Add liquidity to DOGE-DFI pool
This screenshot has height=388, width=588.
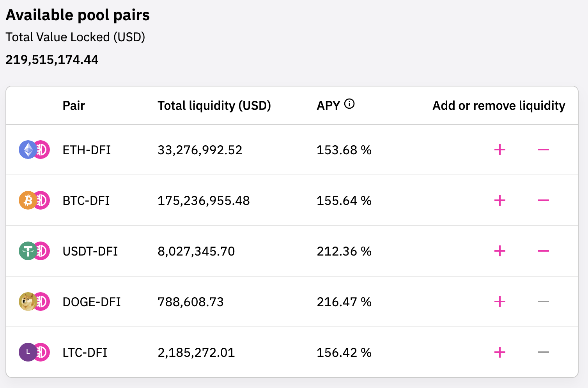click(x=499, y=302)
